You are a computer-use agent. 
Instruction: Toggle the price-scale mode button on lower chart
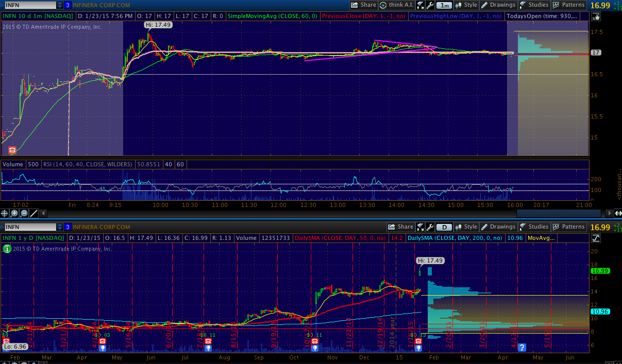coord(596,238)
